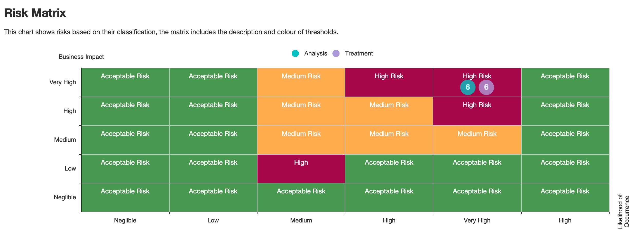Screen dimensions: 644x243
Task: Click the top-row High Risk cell without bubbles
Action: pyautogui.click(x=389, y=82)
